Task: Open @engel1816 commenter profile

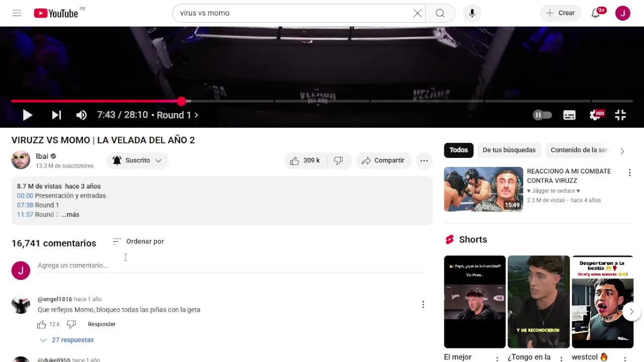Action: pyautogui.click(x=55, y=299)
